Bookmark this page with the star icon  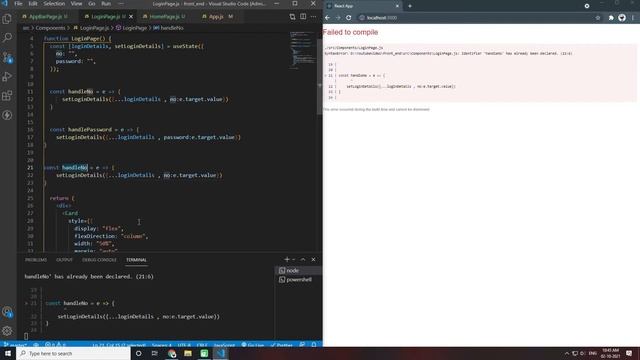(x=598, y=18)
